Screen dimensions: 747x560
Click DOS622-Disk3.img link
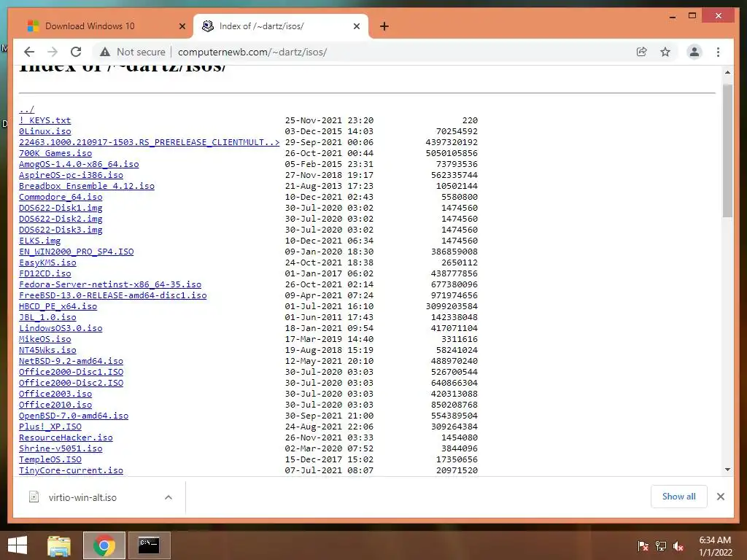click(x=61, y=230)
